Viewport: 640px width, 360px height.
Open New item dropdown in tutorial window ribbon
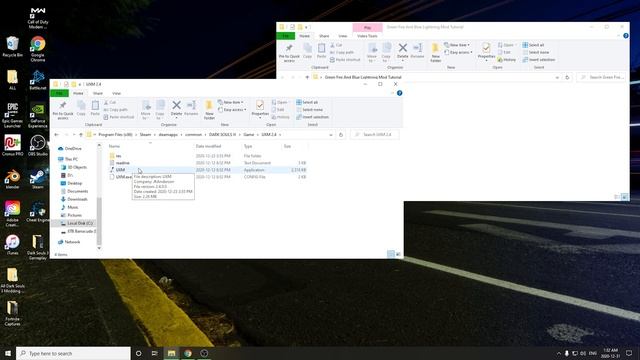(457, 45)
